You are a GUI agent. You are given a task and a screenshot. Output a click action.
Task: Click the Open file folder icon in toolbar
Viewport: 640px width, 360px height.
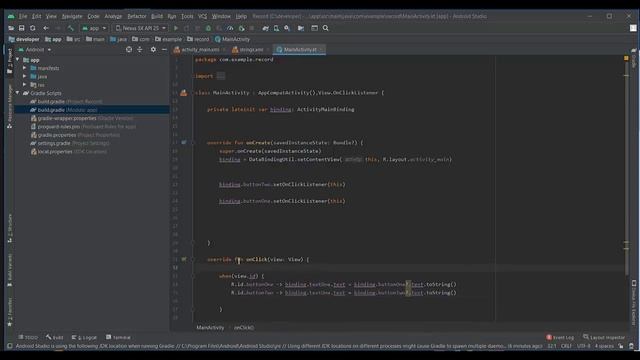click(x=11, y=28)
